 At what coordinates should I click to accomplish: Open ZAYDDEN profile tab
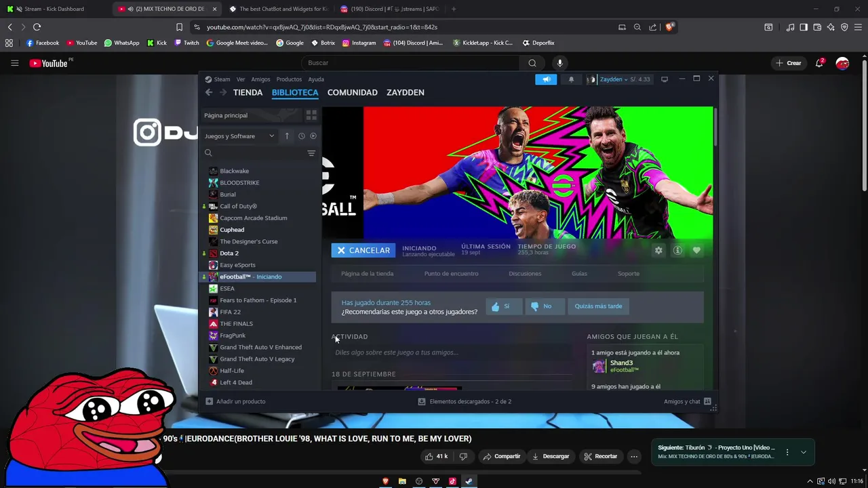406,92
